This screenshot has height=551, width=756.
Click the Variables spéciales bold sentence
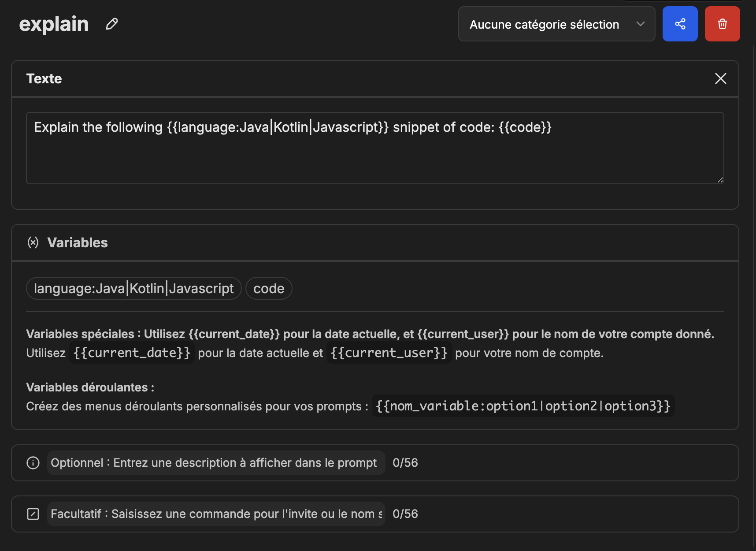(370, 334)
